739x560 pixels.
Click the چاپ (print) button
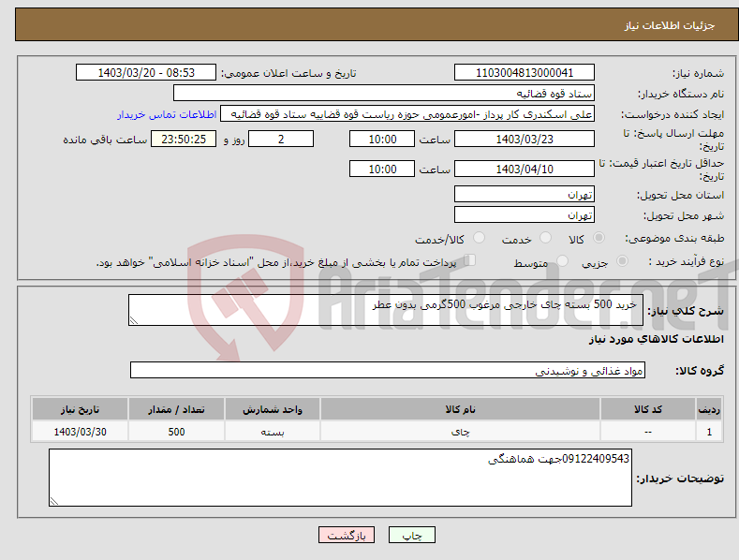(412, 535)
